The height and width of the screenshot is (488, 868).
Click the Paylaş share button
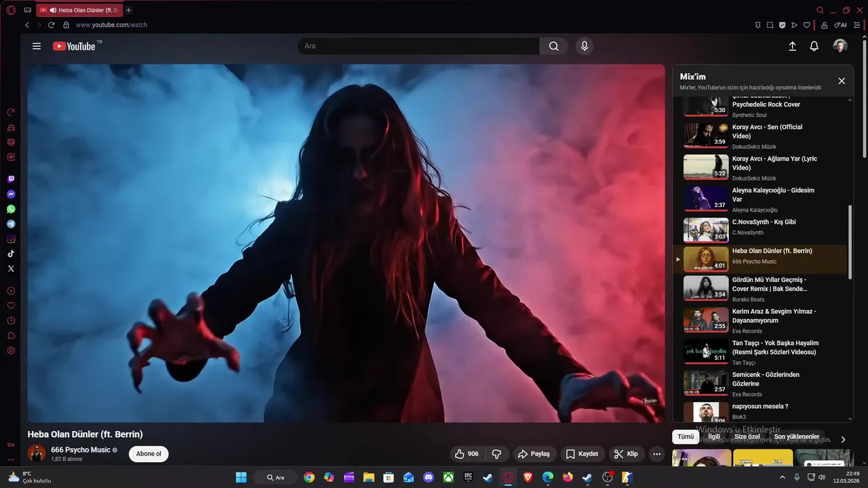point(535,454)
